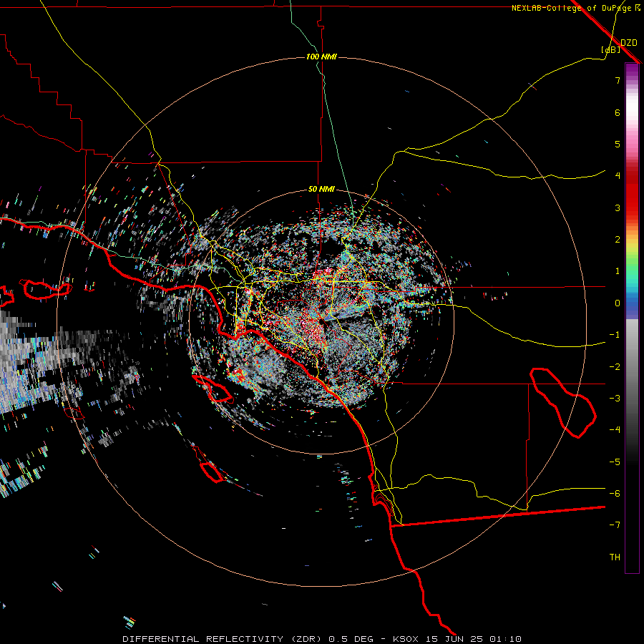Click the color scale value '5'

[x=618, y=144]
